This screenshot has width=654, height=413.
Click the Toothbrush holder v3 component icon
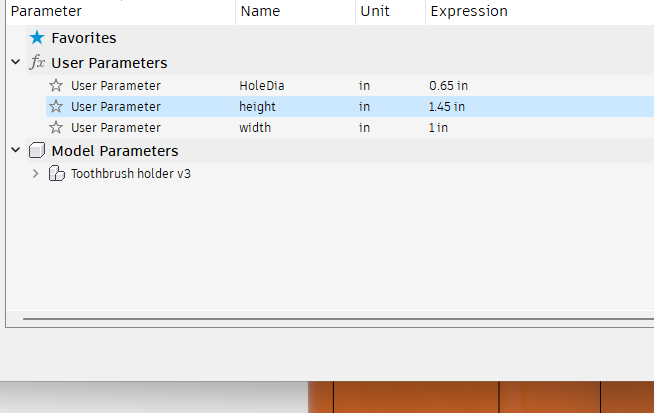pos(57,173)
